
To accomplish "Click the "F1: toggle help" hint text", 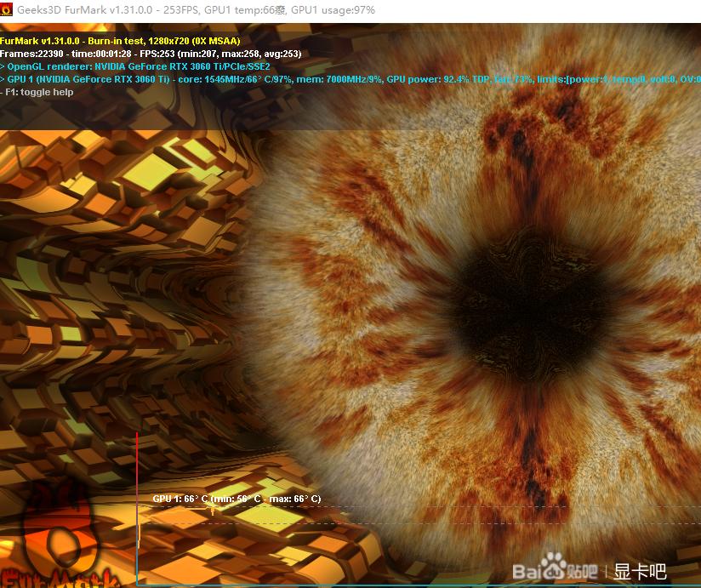I will pos(37,92).
